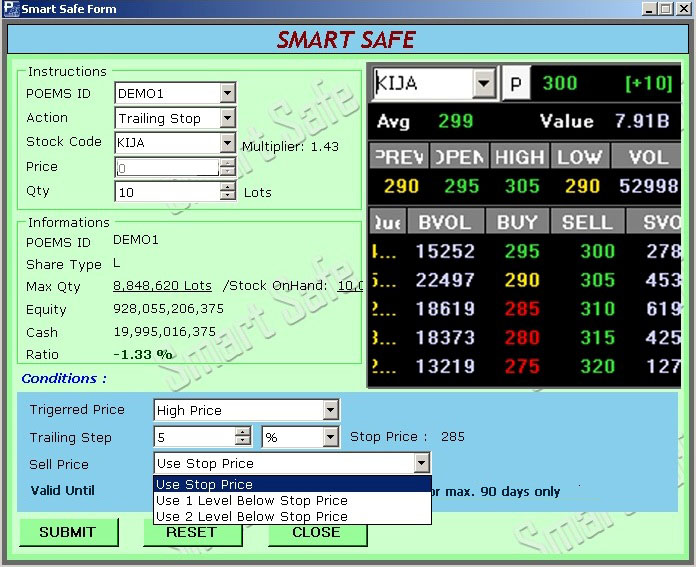696x567 pixels.
Task: Expand the quote panel KIJA stock dropdown
Action: [483, 83]
